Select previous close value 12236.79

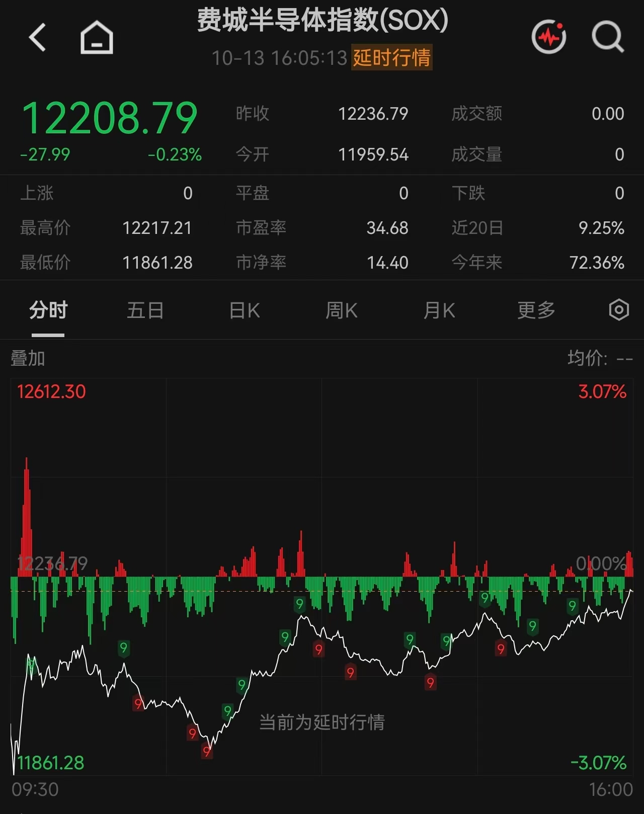pos(373,114)
